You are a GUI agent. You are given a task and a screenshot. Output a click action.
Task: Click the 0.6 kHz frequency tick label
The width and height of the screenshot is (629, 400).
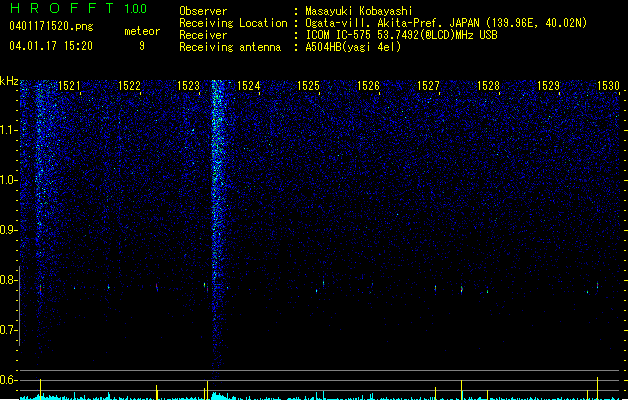pyautogui.click(x=8, y=380)
